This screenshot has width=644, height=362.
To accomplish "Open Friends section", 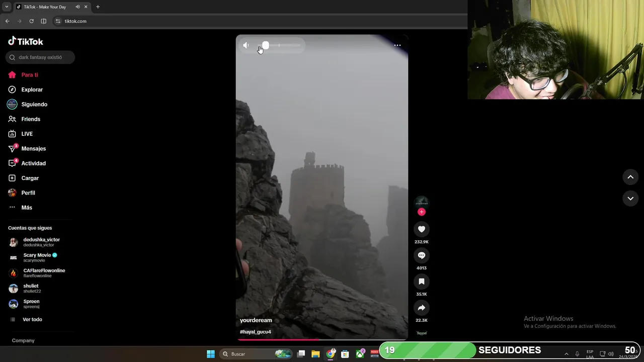I will coord(24,119).
